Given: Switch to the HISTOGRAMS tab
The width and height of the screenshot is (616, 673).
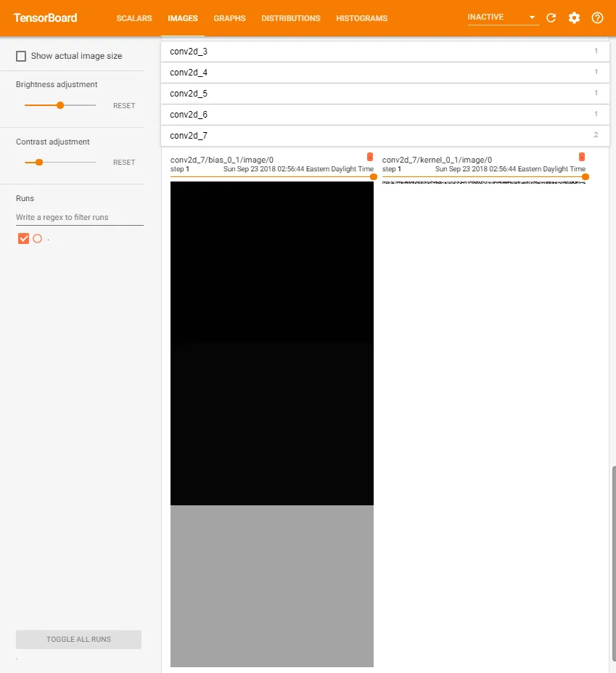Looking at the screenshot, I should (x=361, y=18).
